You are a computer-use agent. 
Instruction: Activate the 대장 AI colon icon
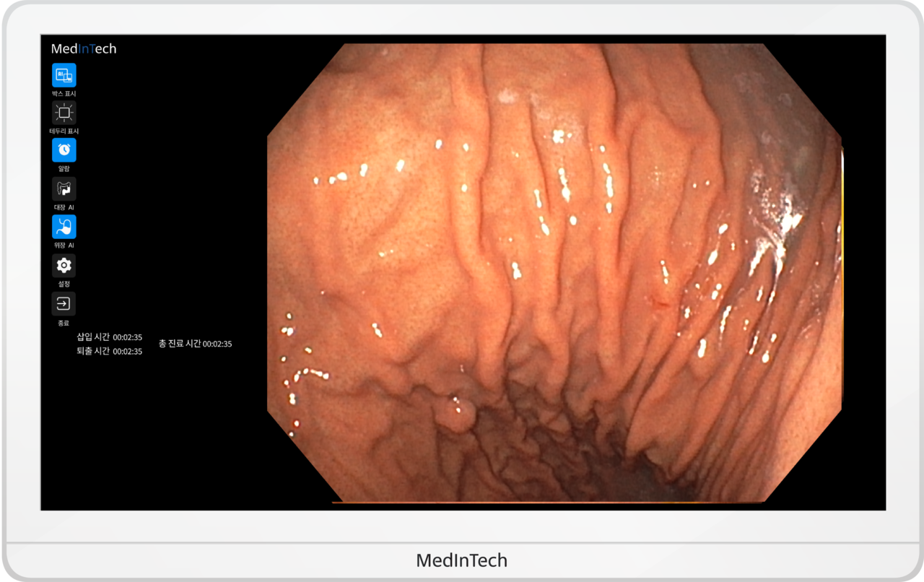(64, 189)
